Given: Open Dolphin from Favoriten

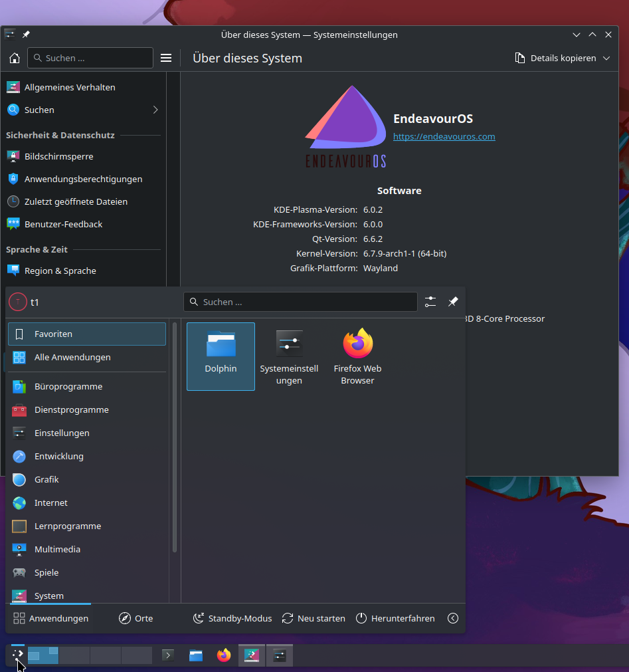Looking at the screenshot, I should tap(221, 356).
